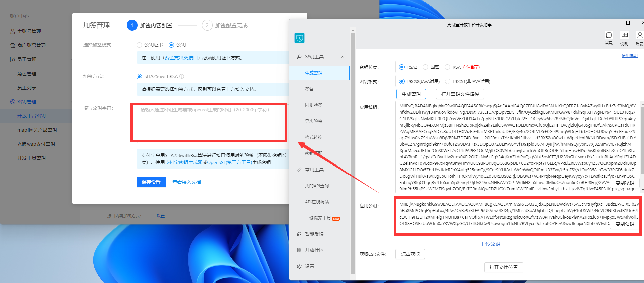Click the 生成密钥 button

point(411,94)
